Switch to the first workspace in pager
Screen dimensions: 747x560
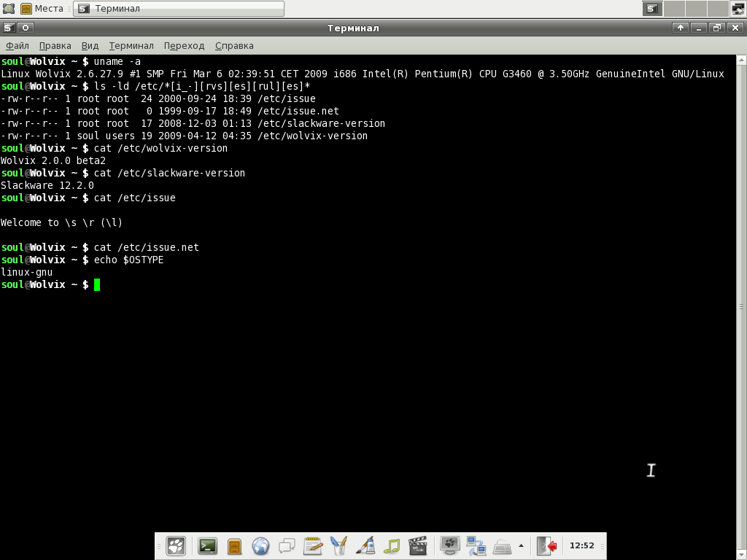652,9
